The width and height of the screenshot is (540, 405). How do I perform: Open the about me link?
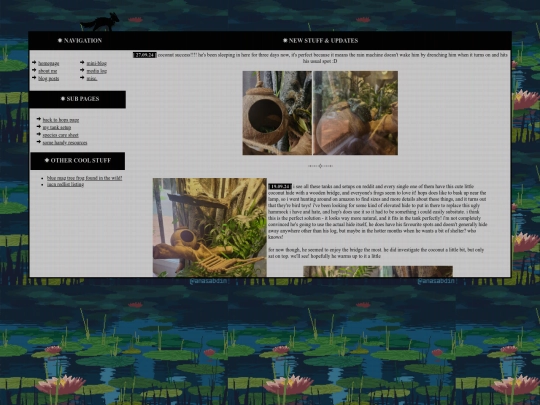48,71
